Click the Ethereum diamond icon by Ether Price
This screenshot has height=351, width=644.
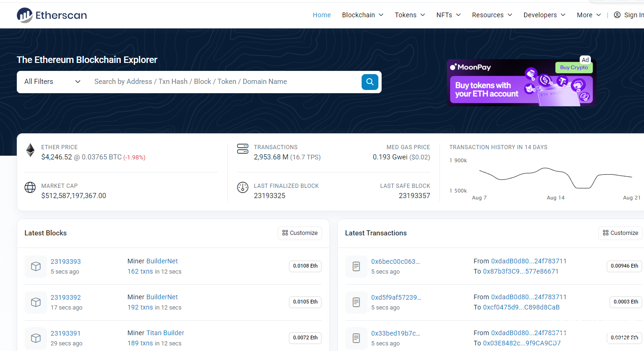click(x=30, y=150)
